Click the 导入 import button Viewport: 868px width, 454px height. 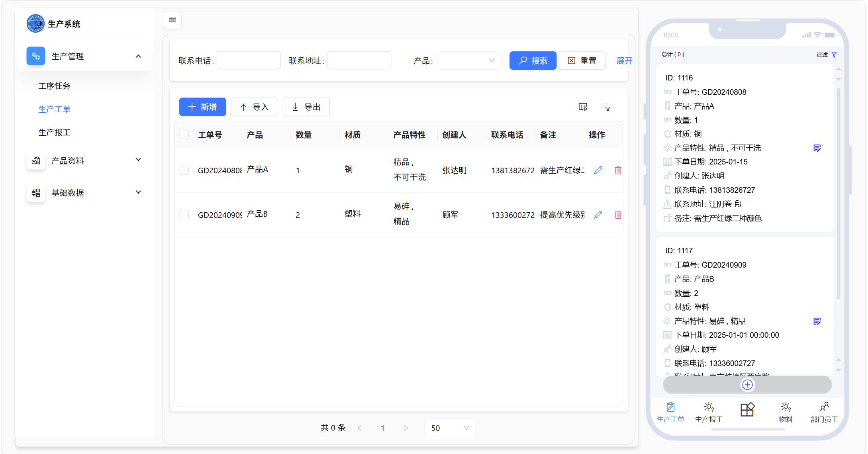coord(254,107)
